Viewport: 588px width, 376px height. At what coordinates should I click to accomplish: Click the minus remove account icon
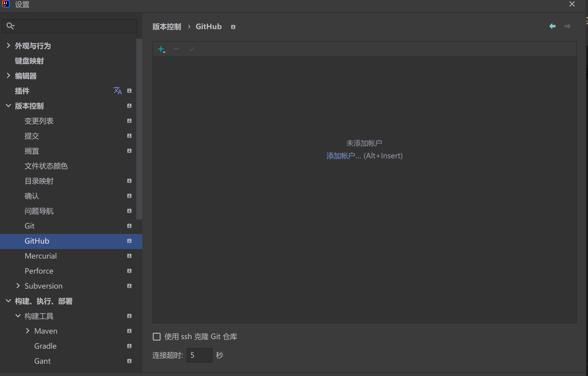[176, 49]
